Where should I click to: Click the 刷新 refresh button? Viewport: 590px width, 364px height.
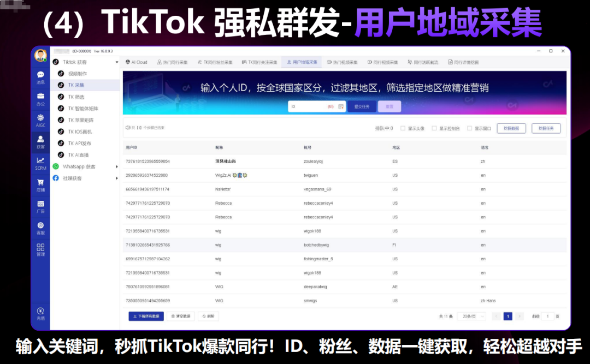pyautogui.click(x=208, y=317)
